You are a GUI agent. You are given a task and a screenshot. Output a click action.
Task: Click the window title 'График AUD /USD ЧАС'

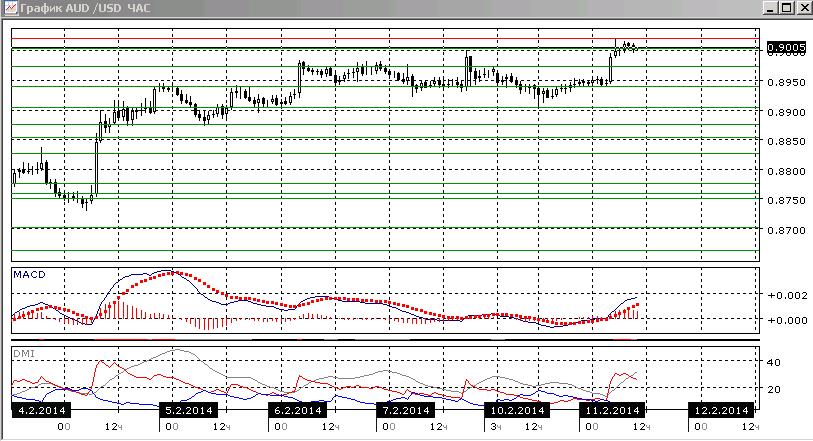[85, 8]
